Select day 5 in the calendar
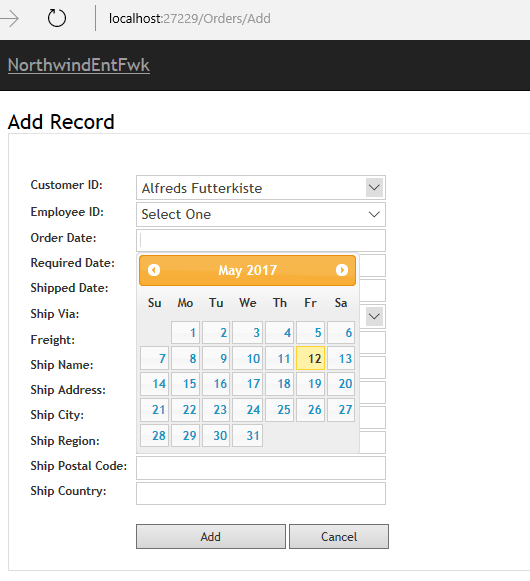Viewport: 530px width, 581px height. (310, 332)
